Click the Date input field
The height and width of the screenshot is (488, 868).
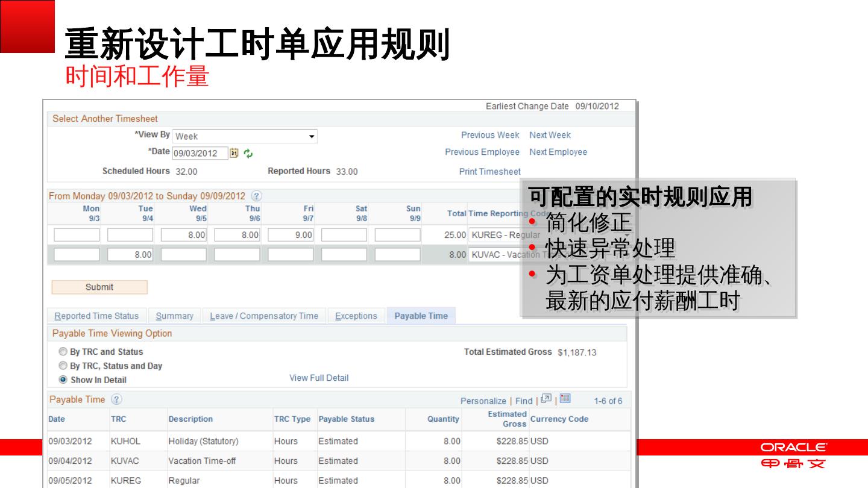click(x=200, y=153)
